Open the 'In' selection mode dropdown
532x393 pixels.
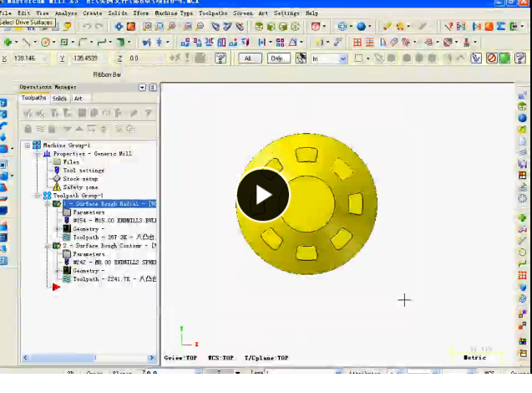coord(343,59)
